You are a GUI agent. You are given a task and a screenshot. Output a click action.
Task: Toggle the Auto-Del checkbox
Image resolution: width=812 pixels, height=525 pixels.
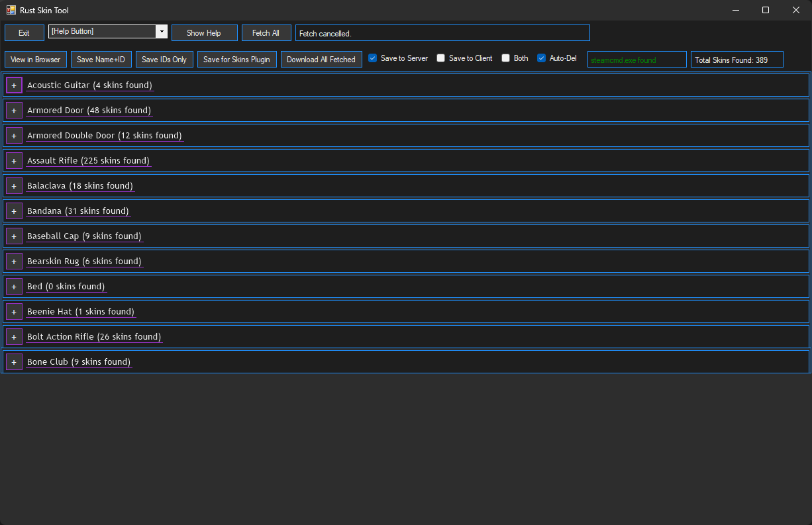pos(542,58)
